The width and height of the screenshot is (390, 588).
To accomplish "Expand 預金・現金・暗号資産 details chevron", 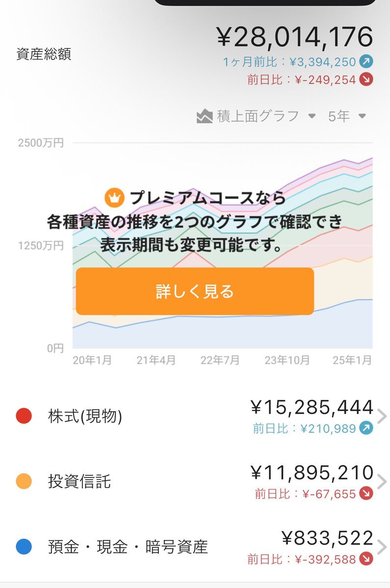I will (382, 547).
